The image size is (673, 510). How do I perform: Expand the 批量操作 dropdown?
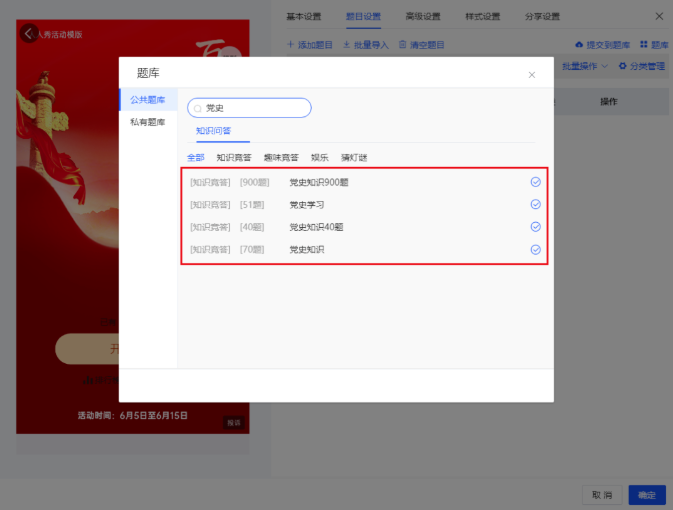pyautogui.click(x=585, y=66)
